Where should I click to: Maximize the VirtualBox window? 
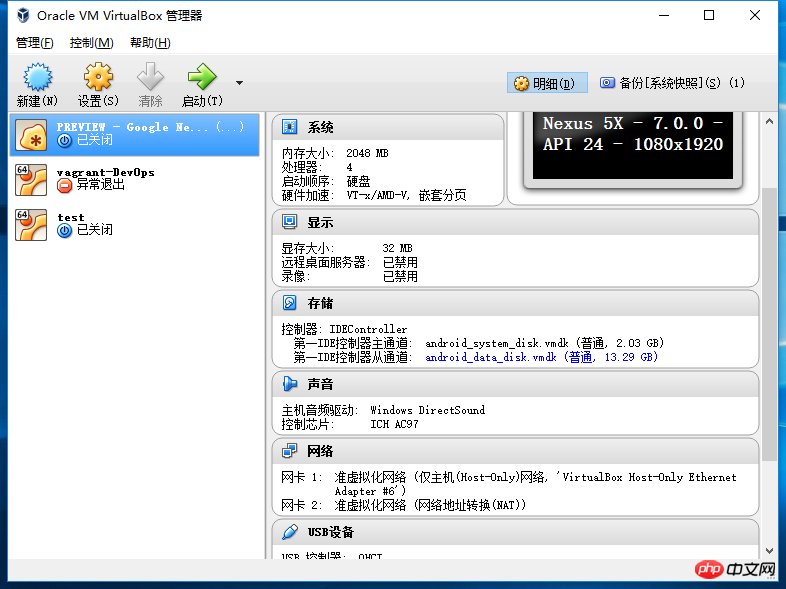tap(709, 16)
